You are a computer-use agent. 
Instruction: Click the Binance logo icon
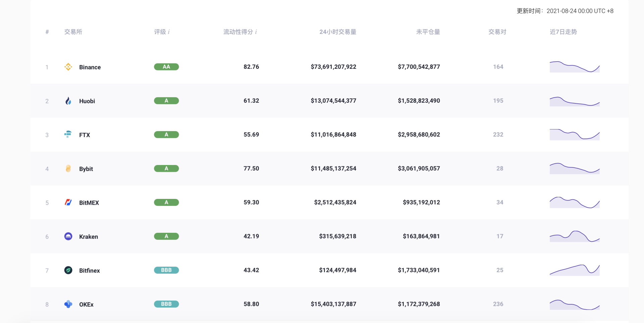pyautogui.click(x=68, y=67)
